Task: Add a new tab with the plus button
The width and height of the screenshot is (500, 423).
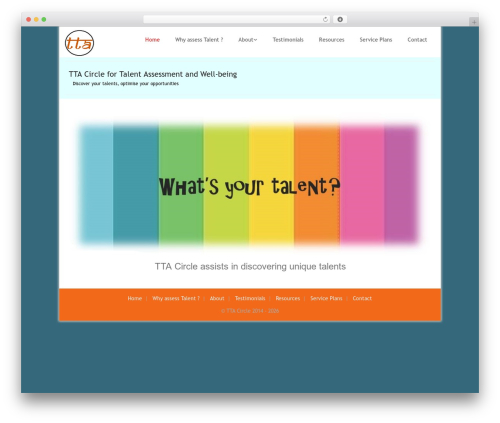Action: pyautogui.click(x=474, y=22)
